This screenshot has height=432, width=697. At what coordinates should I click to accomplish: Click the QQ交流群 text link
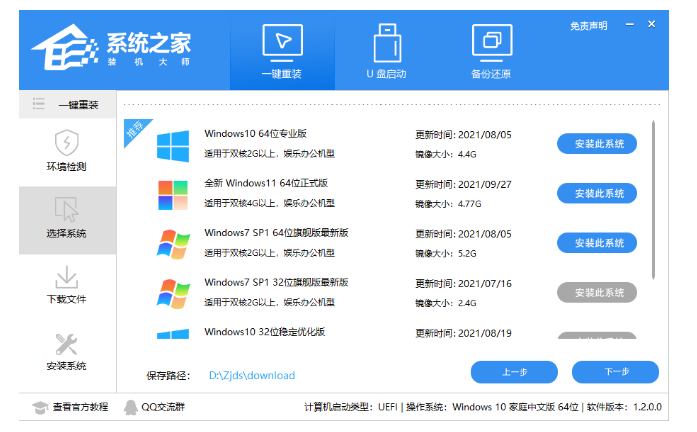click(x=163, y=407)
